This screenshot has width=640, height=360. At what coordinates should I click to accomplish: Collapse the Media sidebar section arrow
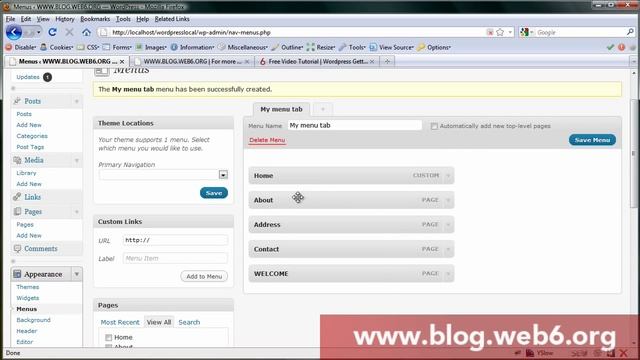click(77, 160)
